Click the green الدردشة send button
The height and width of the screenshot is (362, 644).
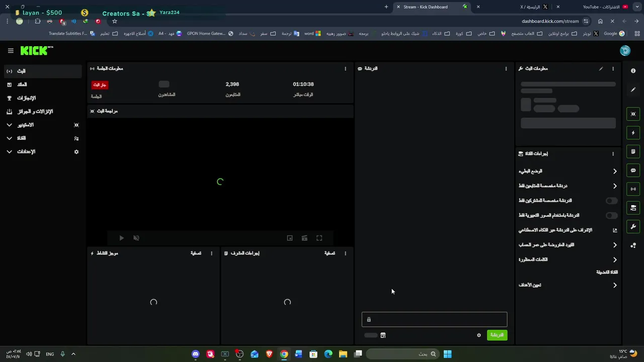[497, 335]
